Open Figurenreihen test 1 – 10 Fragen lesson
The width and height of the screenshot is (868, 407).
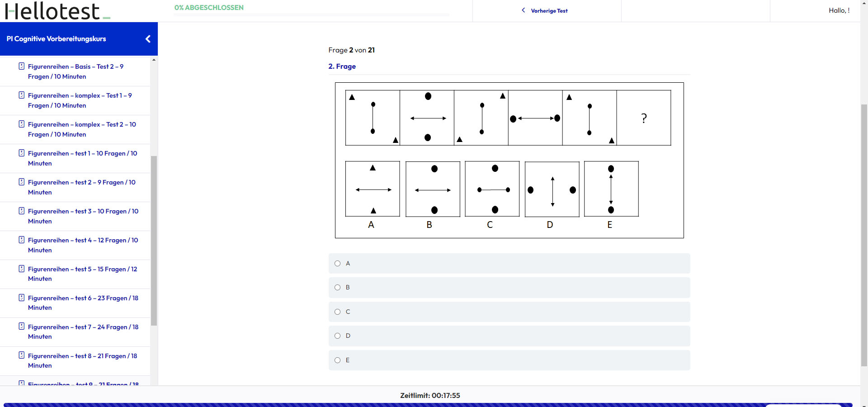click(83, 158)
